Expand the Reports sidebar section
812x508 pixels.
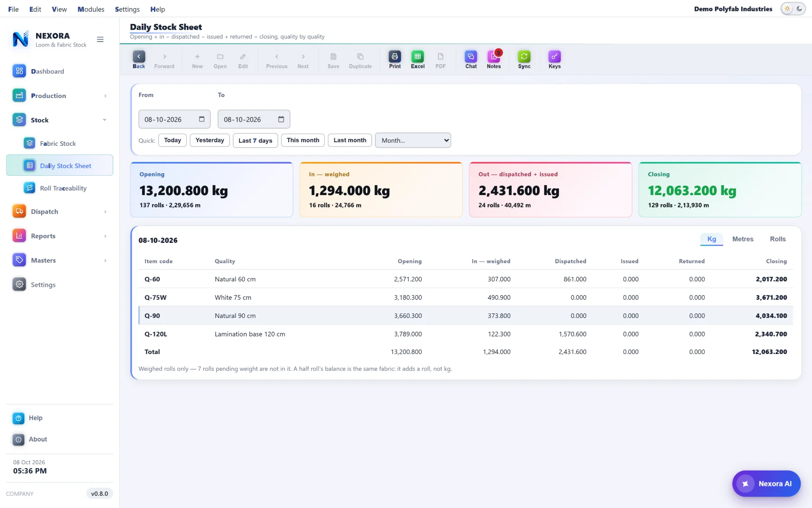point(60,236)
